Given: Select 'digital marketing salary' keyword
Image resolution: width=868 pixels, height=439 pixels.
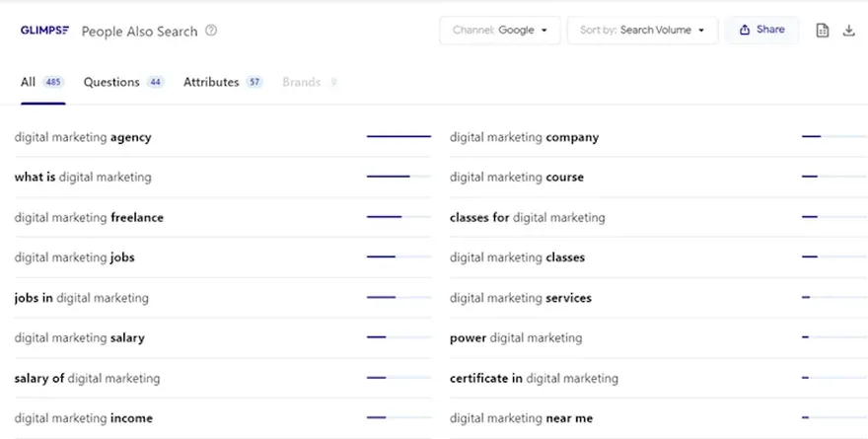Looking at the screenshot, I should (x=80, y=337).
